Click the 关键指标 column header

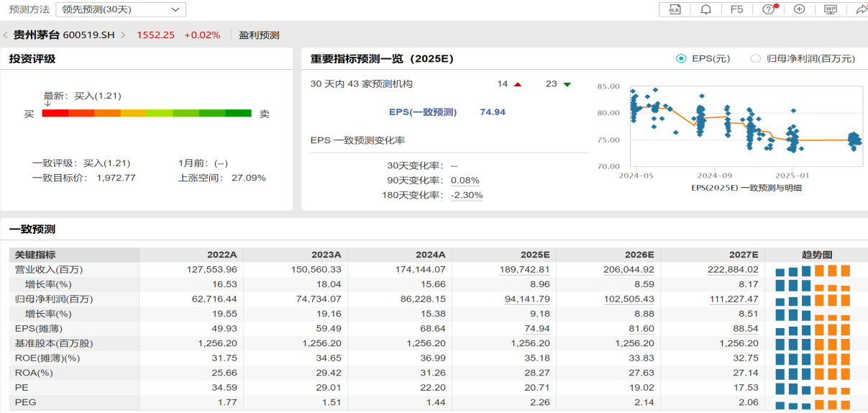coord(35,255)
